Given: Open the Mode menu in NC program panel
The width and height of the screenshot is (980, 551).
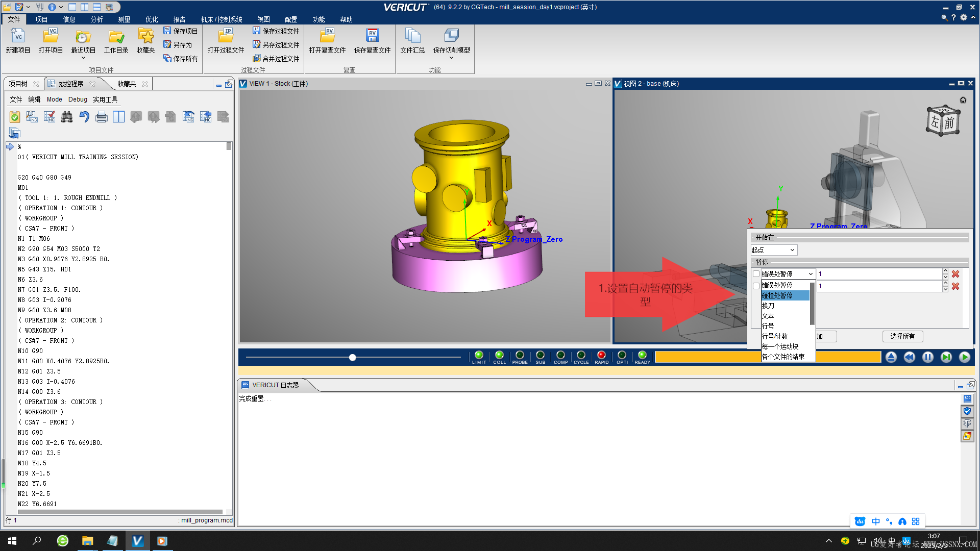Looking at the screenshot, I should click(x=54, y=99).
